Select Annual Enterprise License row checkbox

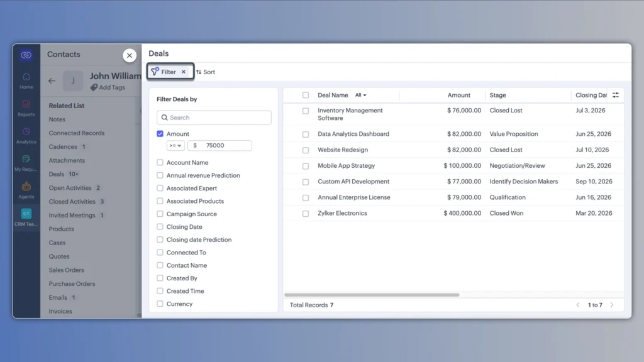point(306,198)
